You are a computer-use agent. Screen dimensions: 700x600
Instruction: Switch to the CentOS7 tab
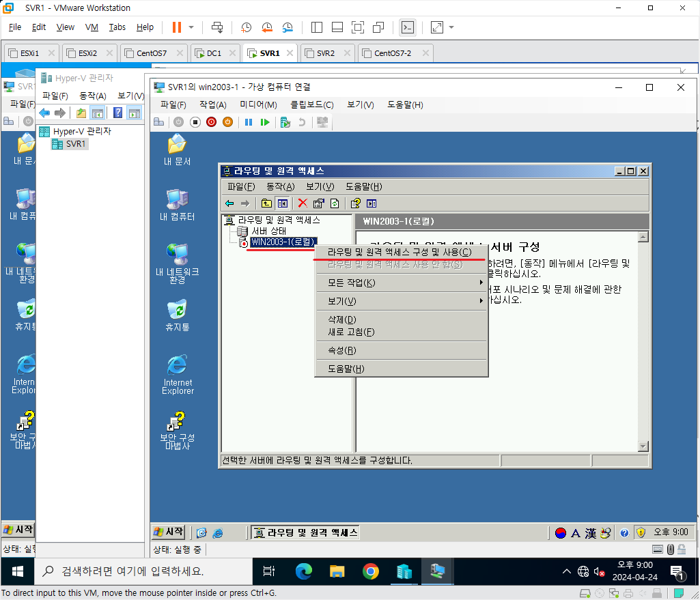[152, 53]
